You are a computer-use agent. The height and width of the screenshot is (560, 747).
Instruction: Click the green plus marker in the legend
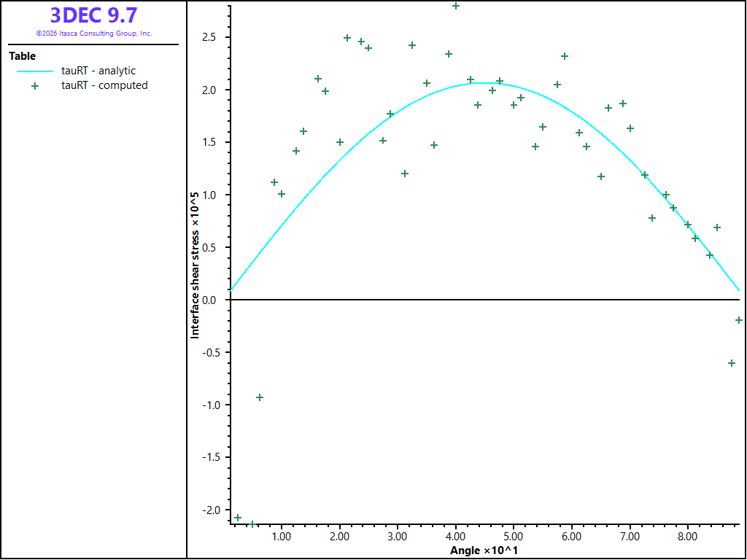(35, 86)
